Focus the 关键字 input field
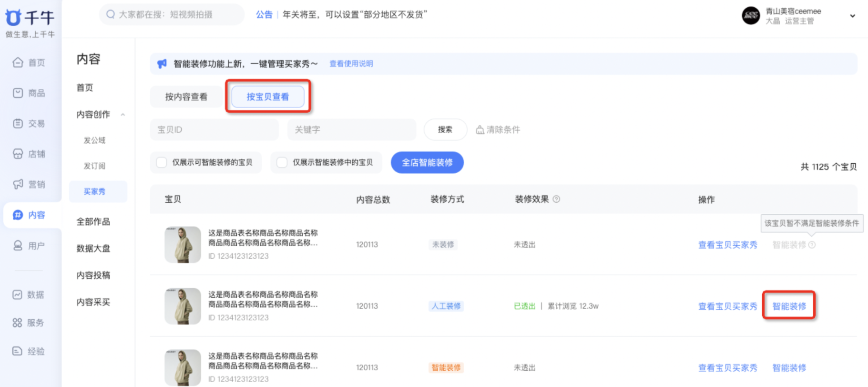The image size is (868, 387). [352, 130]
